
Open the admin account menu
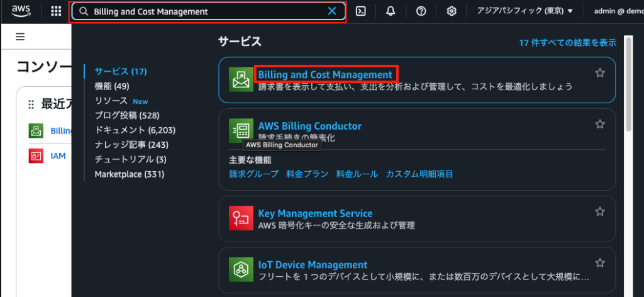point(618,11)
